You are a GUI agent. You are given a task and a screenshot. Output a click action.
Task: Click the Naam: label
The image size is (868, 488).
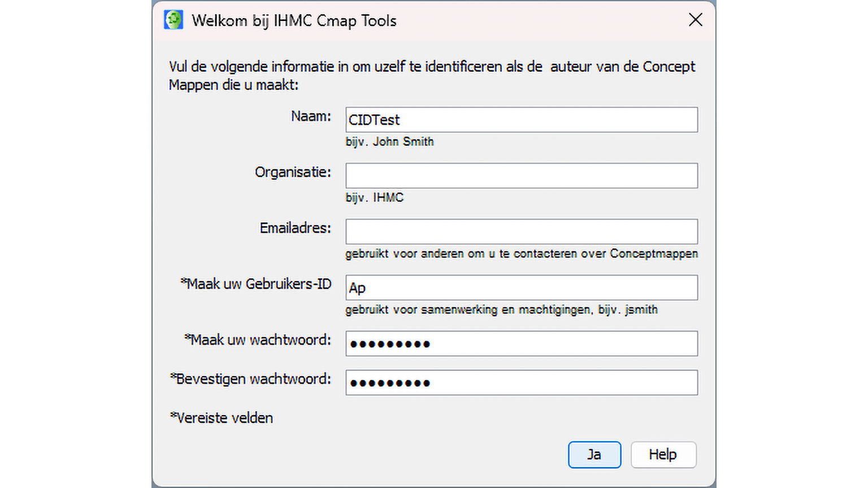point(311,116)
